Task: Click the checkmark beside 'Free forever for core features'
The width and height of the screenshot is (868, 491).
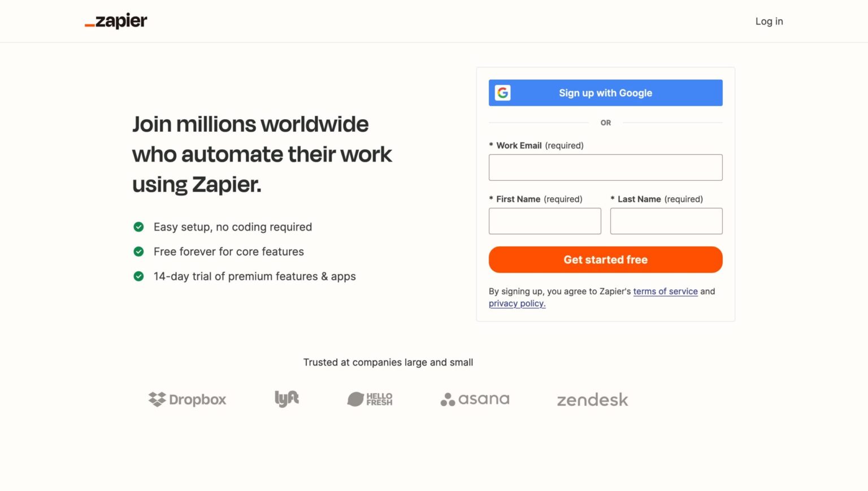Action: click(138, 251)
